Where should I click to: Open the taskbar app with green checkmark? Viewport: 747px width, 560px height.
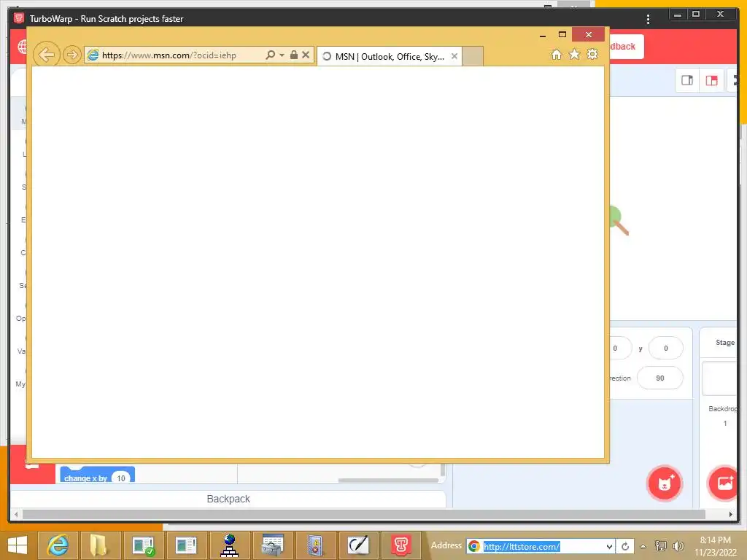click(x=143, y=545)
